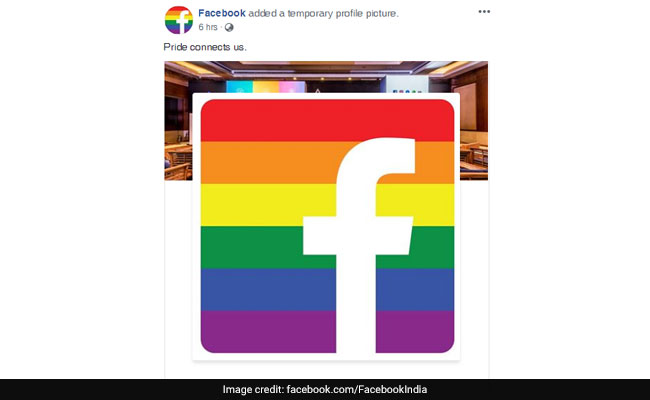Click 'added a temporary profile picture' text

[323, 13]
